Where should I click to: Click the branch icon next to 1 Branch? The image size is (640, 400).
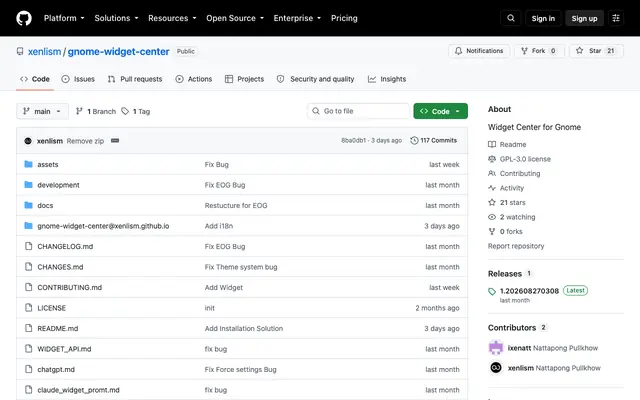79,111
